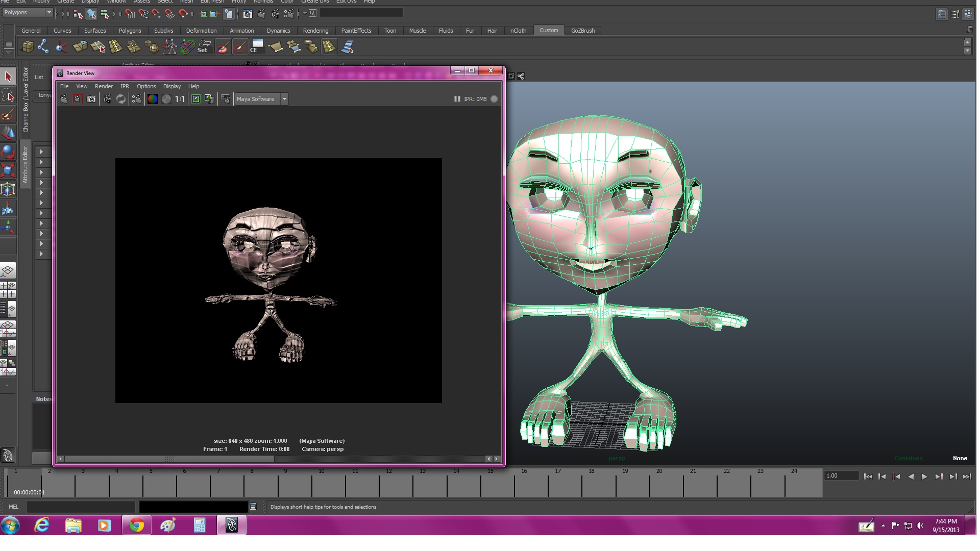Click the Redo Previous Render clapperboard icon
This screenshot has width=980, height=551.
point(64,99)
